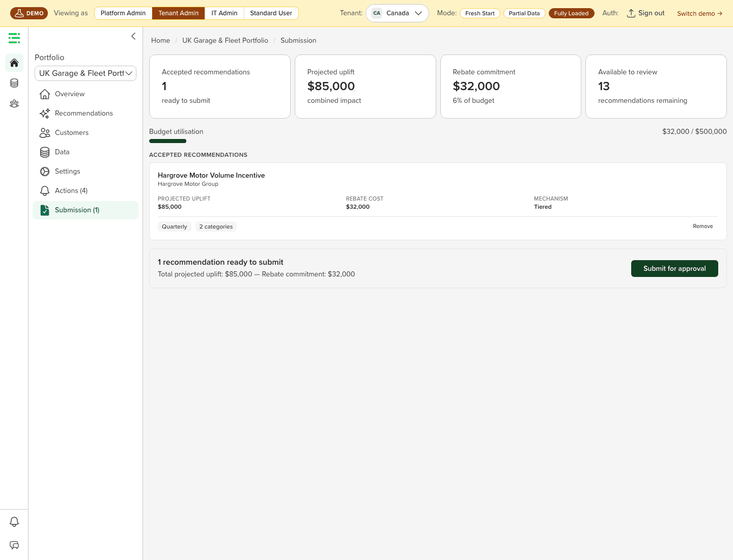Image resolution: width=733 pixels, height=560 pixels.
Task: Click the CA tenant badge
Action: pyautogui.click(x=377, y=13)
